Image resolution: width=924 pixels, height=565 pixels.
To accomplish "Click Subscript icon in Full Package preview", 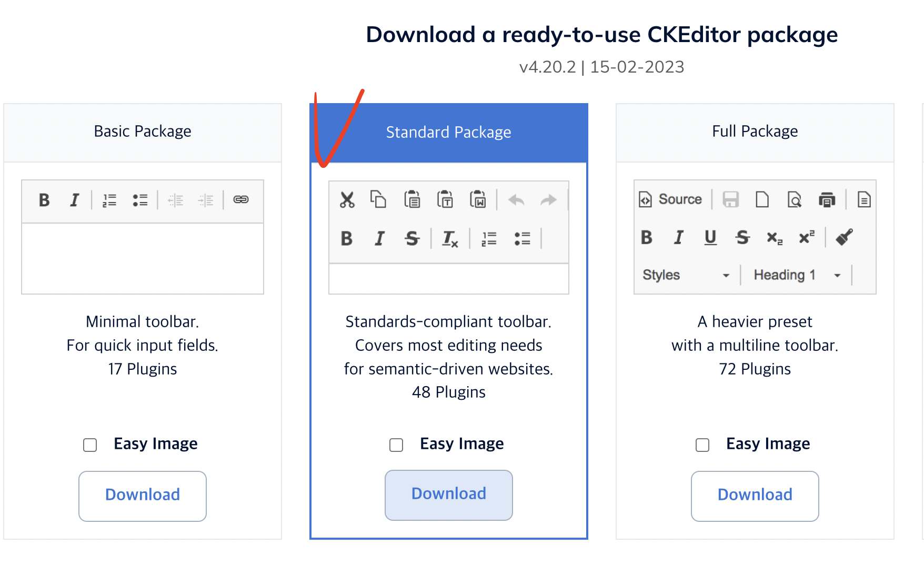I will pos(775,238).
